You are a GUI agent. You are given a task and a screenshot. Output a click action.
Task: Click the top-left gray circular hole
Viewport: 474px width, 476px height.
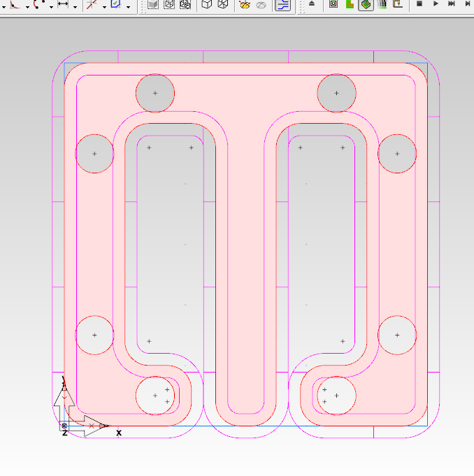click(155, 93)
